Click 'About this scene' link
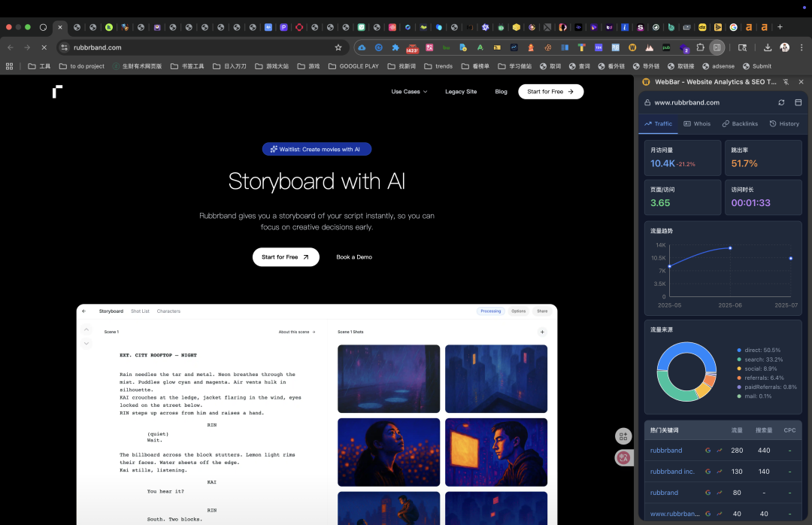The width and height of the screenshot is (812, 525). tap(297, 332)
